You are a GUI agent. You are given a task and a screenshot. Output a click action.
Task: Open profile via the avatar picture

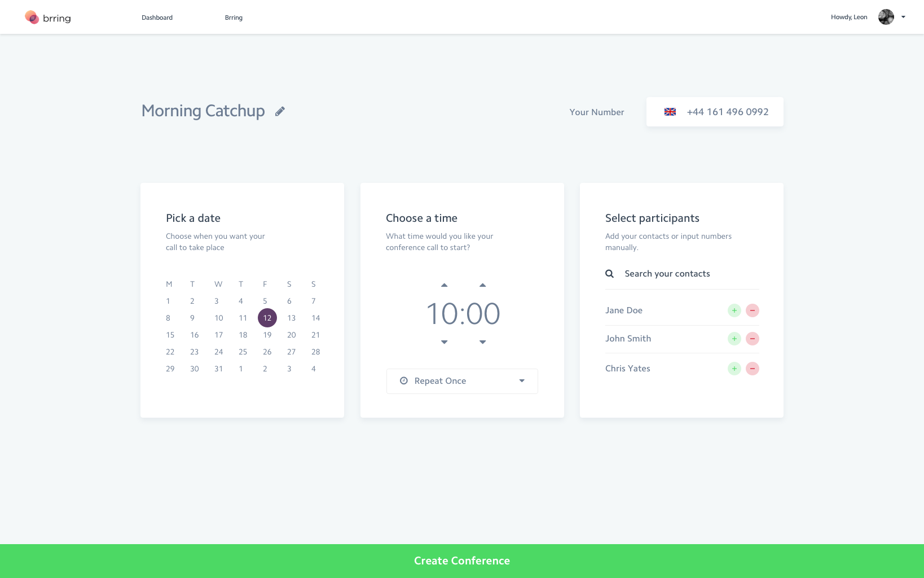coord(886,17)
